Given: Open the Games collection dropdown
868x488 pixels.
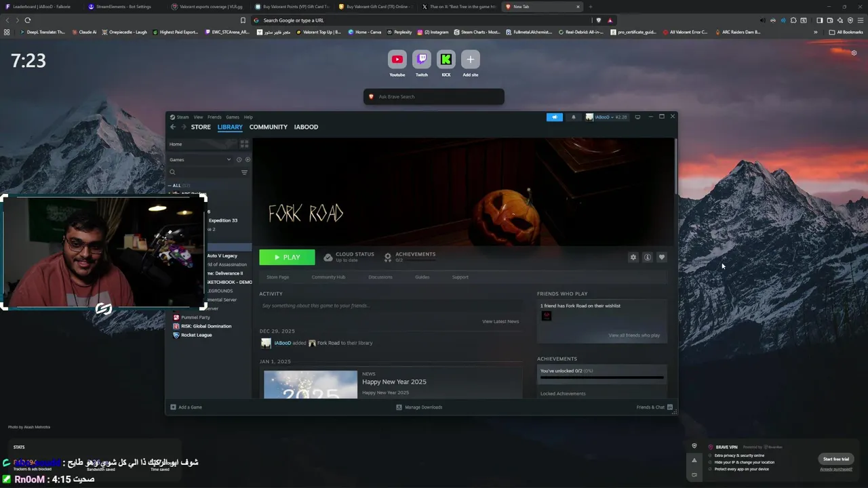Looking at the screenshot, I should click(201, 160).
